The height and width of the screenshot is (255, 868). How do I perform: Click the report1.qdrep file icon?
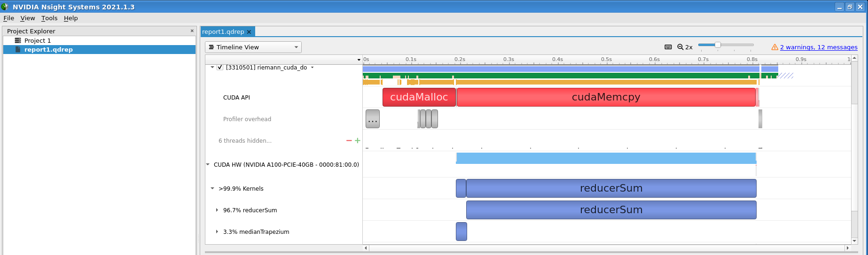(x=18, y=49)
